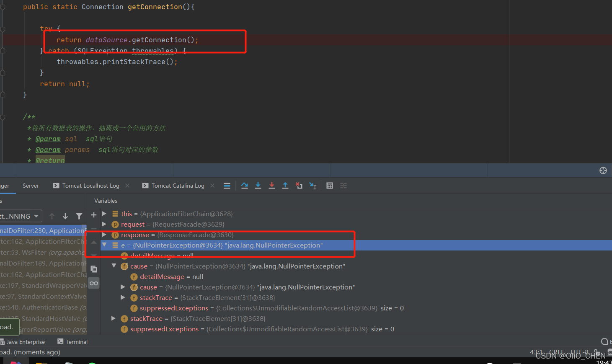Click the Run to Cursor icon
The image size is (612, 364).
312,186
